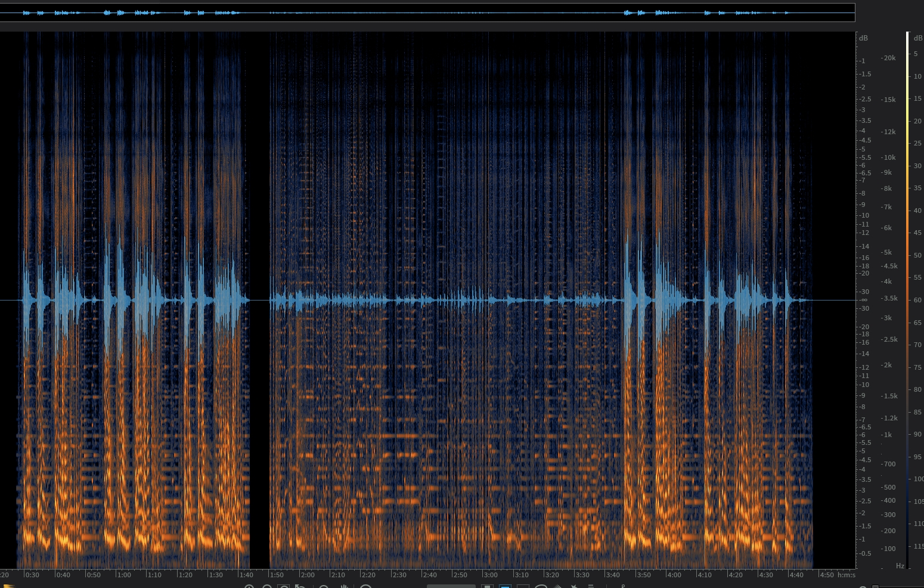Click the 3.5k label on the frequency scale

[x=891, y=298]
